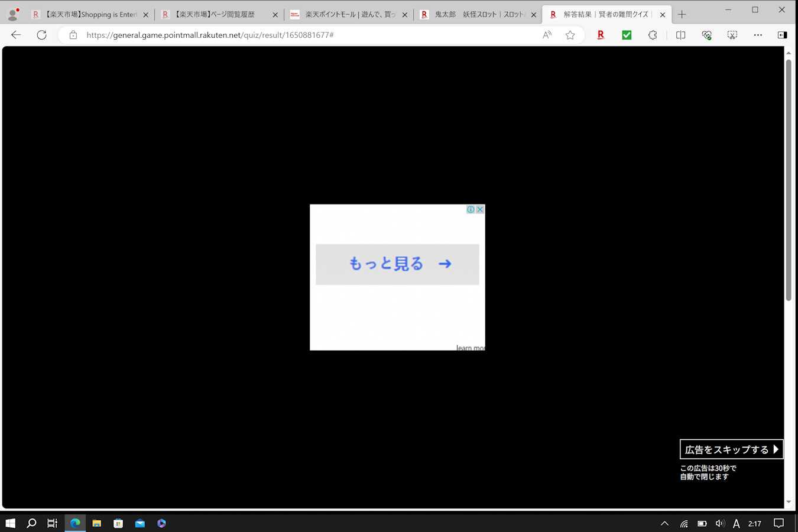Click the scrollbar up arrow
Screen dimensions: 798x532
(789, 53)
